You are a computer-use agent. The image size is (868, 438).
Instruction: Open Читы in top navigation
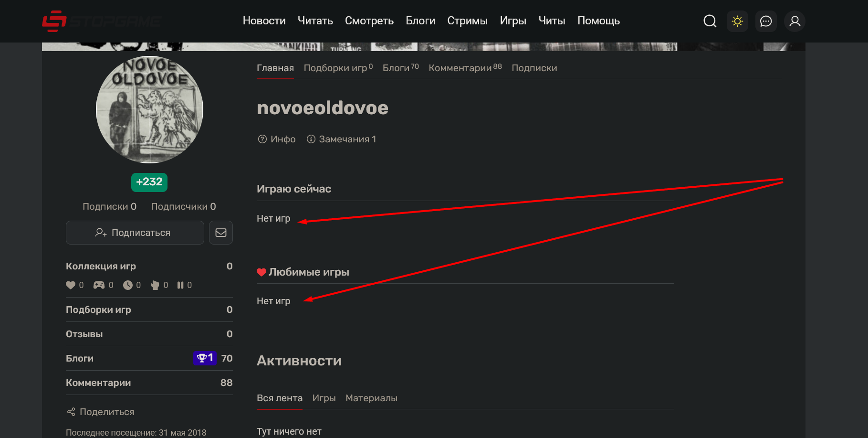click(552, 21)
